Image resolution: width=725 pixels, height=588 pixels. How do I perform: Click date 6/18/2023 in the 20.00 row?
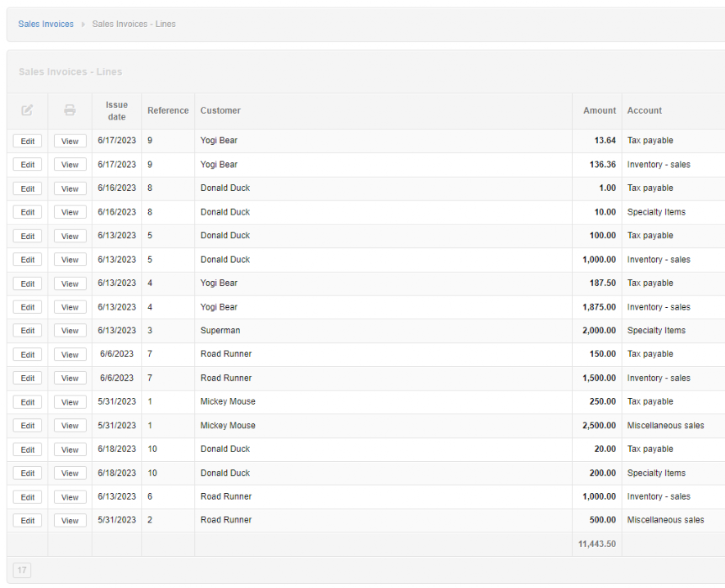pyautogui.click(x=116, y=449)
